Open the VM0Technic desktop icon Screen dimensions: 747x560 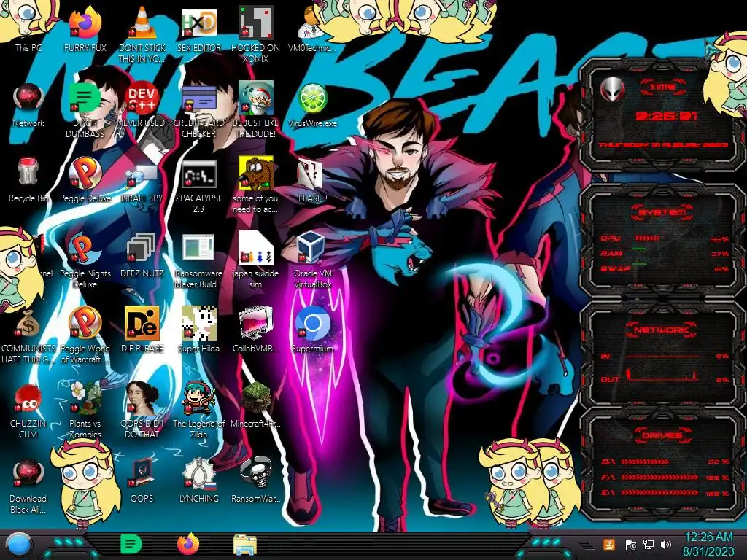coord(312,28)
